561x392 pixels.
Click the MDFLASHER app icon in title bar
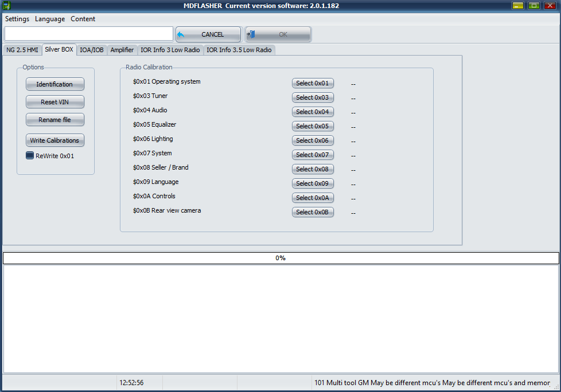7,6
